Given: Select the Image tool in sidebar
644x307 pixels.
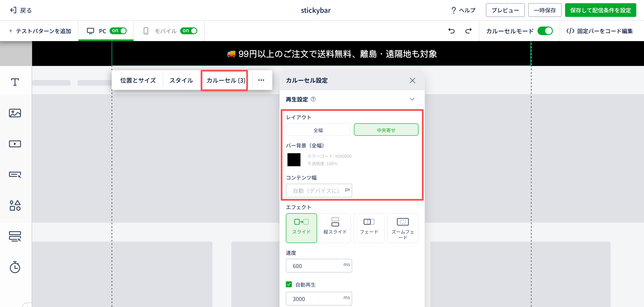Looking at the screenshot, I should click(x=15, y=113).
